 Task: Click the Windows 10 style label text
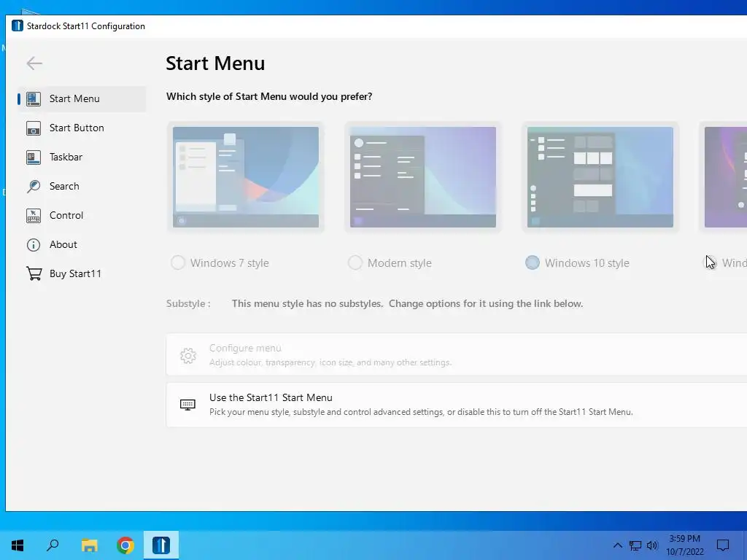[x=587, y=262]
